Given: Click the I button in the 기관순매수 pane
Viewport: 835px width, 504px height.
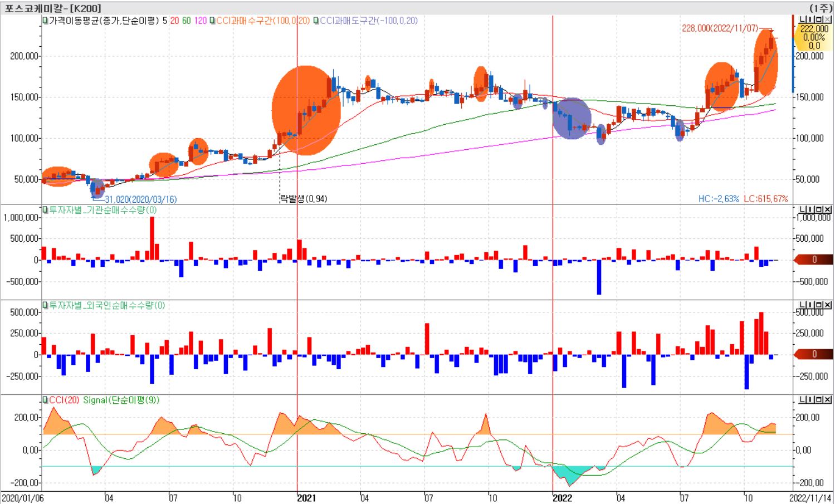Looking at the screenshot, I should 810,209.
